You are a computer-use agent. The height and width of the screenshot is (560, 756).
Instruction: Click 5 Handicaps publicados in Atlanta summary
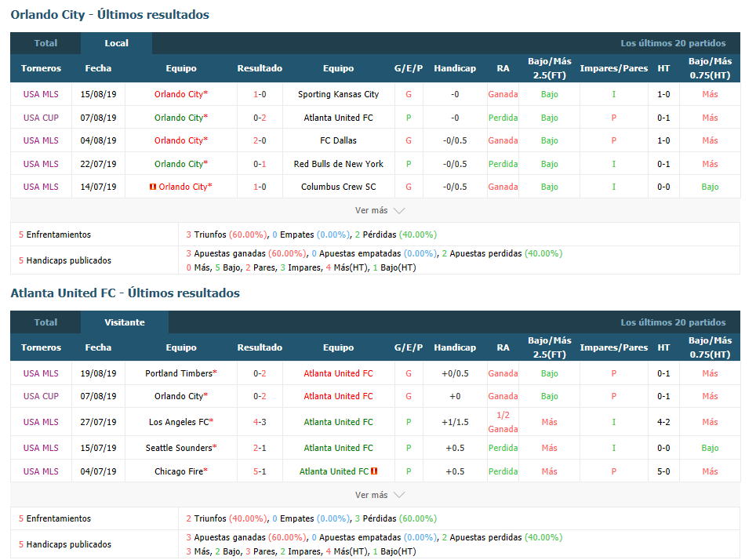tap(65, 544)
